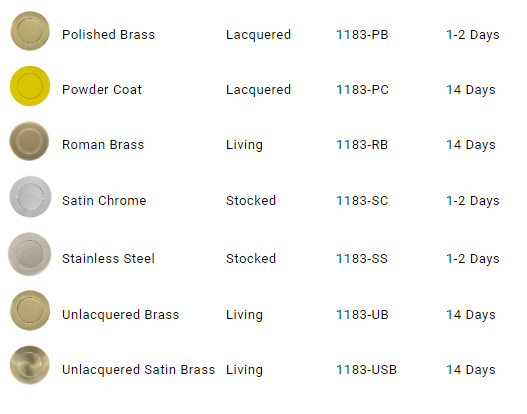Choose the yellow Powder Coat swatch
The width and height of the screenshot is (527, 414).
point(30,86)
